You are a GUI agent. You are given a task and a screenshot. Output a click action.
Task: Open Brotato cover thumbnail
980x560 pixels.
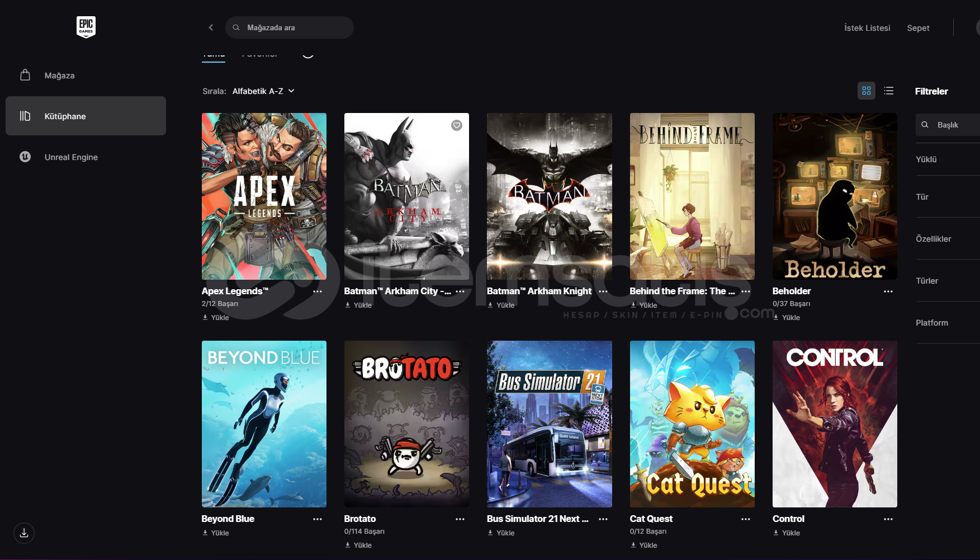pyautogui.click(x=406, y=424)
